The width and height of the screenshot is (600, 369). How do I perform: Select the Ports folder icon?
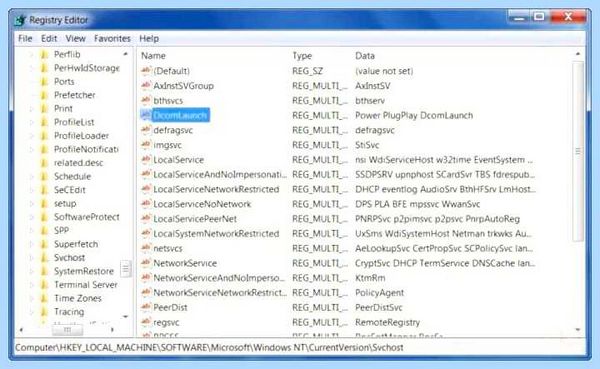tap(44, 82)
